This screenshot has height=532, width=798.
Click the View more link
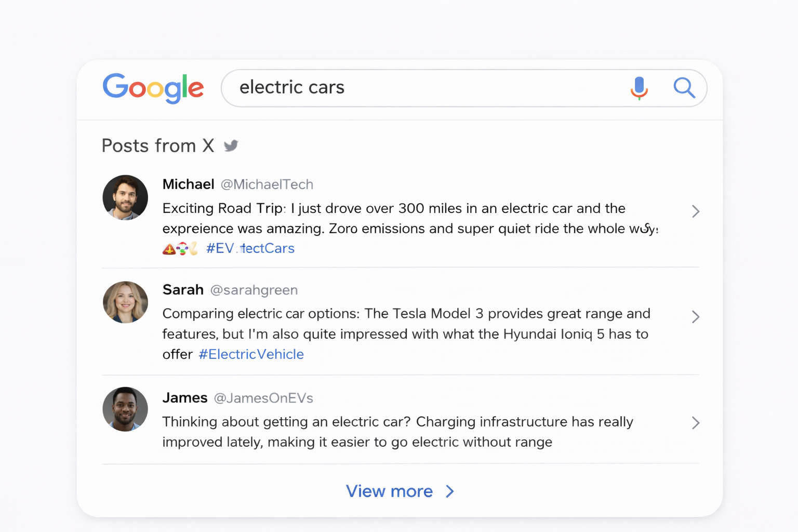389,491
